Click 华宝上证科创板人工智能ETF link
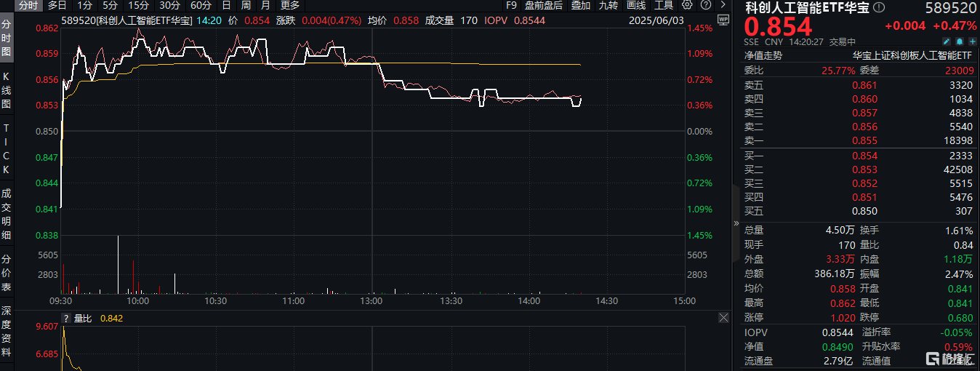Image resolution: width=980 pixels, height=371 pixels. click(x=912, y=55)
